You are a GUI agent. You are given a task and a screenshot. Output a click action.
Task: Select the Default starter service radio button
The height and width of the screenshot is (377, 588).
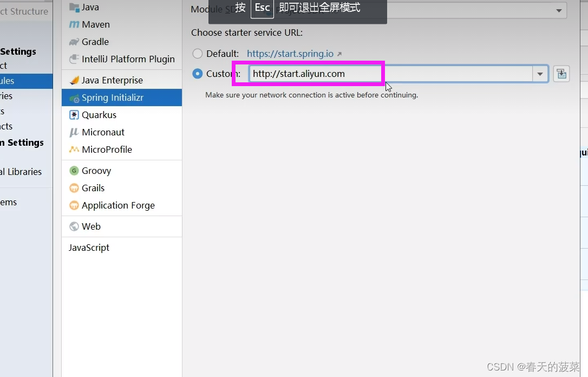coord(197,54)
